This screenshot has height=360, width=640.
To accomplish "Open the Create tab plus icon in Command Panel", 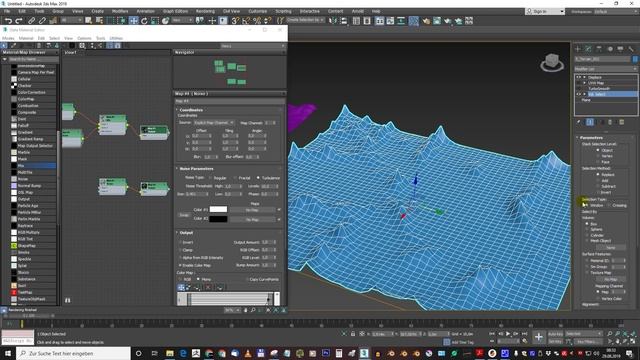I will (x=578, y=49).
